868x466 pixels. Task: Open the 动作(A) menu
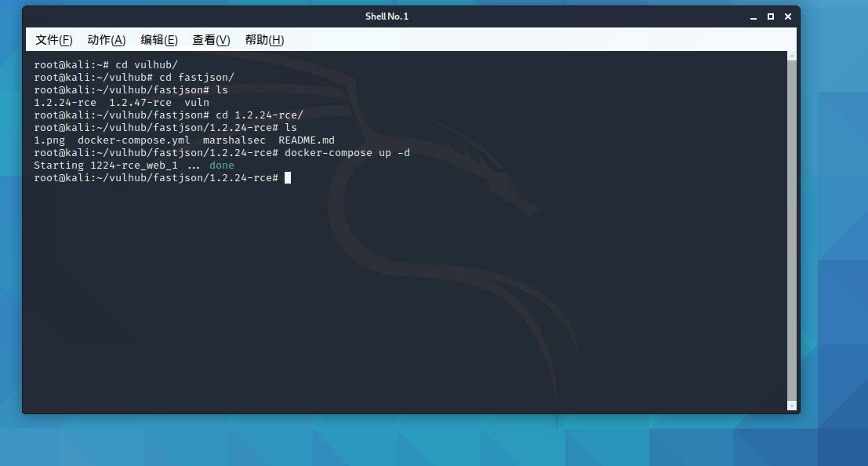[x=107, y=40]
